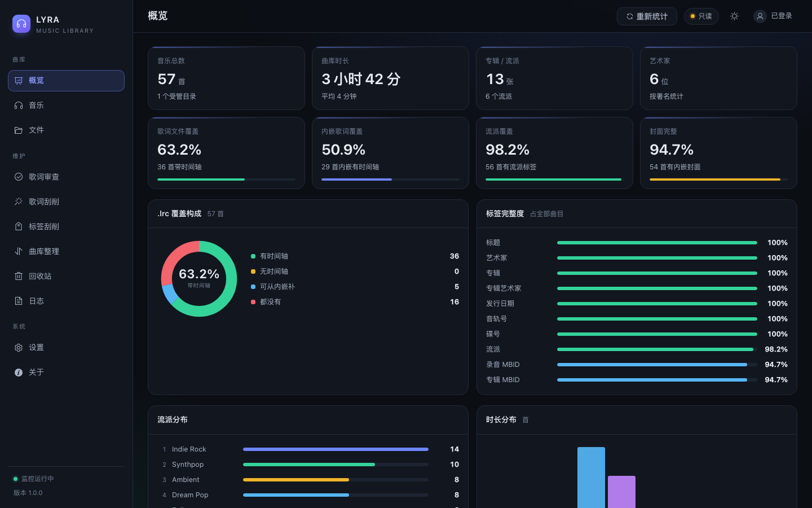The width and height of the screenshot is (812, 508).
Task: Click the "6 个流派" text
Action: [498, 97]
